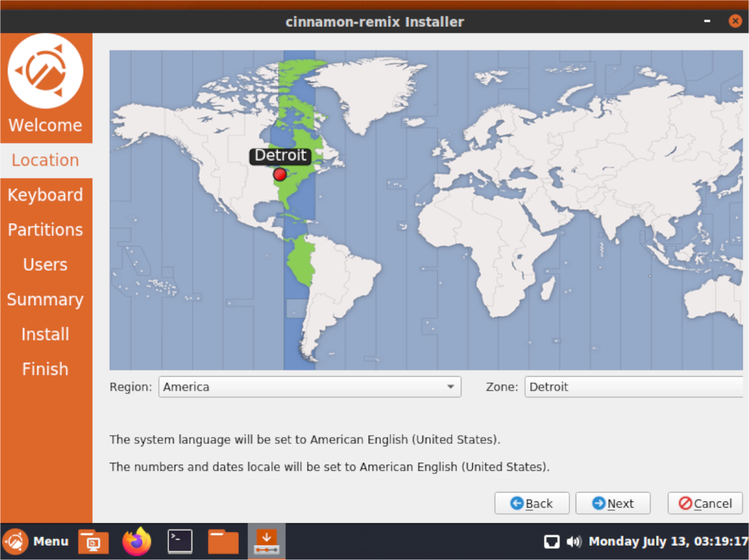Go to the Welcome step in sidebar

click(x=46, y=125)
